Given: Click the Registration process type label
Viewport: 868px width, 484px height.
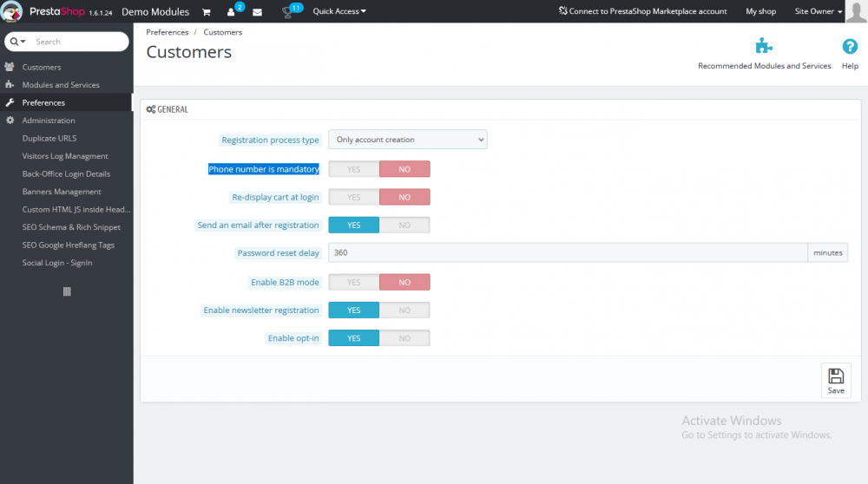Looking at the screenshot, I should tap(271, 140).
